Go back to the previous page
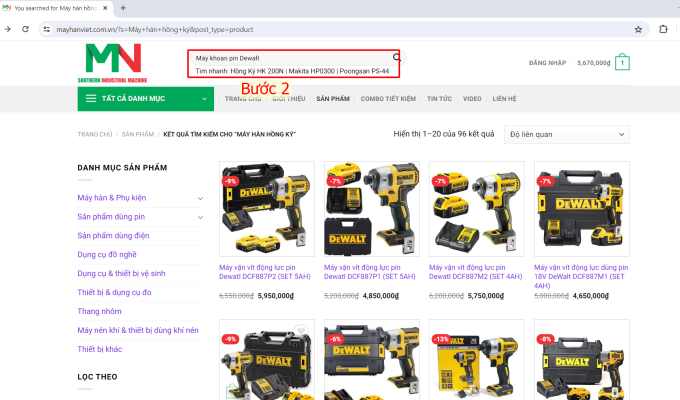Image resolution: width=680 pixels, height=400 pixels. (8, 29)
